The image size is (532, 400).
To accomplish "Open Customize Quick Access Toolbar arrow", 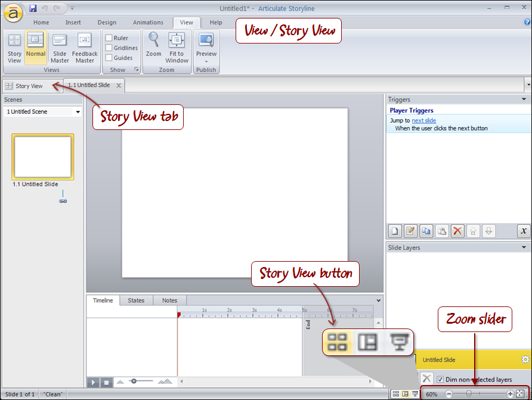I will 72,8.
